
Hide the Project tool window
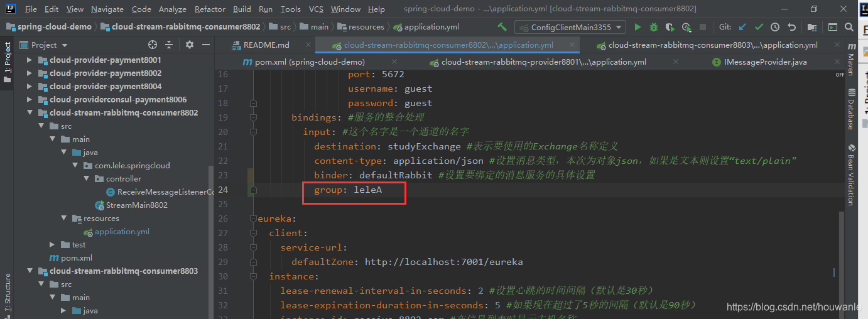pyautogui.click(x=205, y=45)
